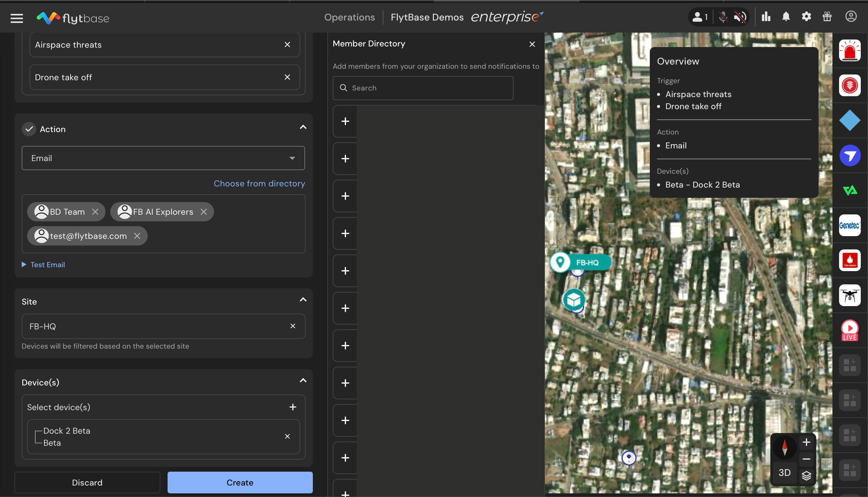The width and height of the screenshot is (868, 497).
Task: Click the Create button
Action: pyautogui.click(x=240, y=482)
